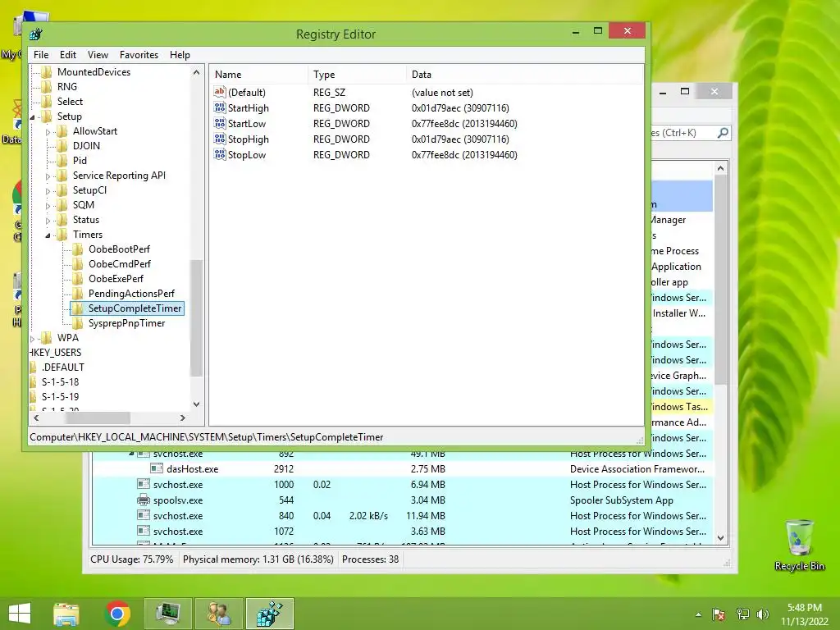840x630 pixels.
Task: Click the 'Processes: 38' status entry
Action: (x=370, y=559)
